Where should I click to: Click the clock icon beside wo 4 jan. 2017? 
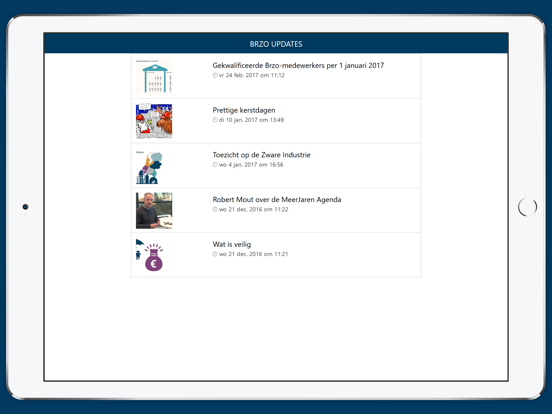point(215,165)
